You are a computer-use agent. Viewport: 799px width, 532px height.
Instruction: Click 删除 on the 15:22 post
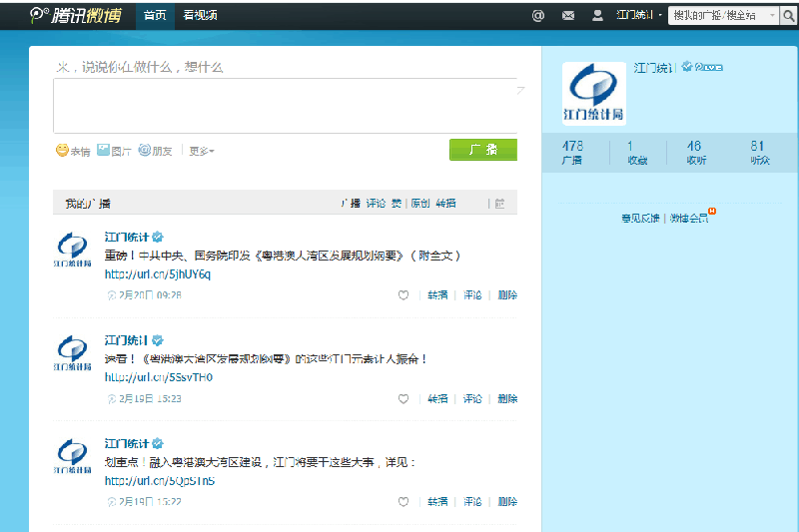coord(507,502)
